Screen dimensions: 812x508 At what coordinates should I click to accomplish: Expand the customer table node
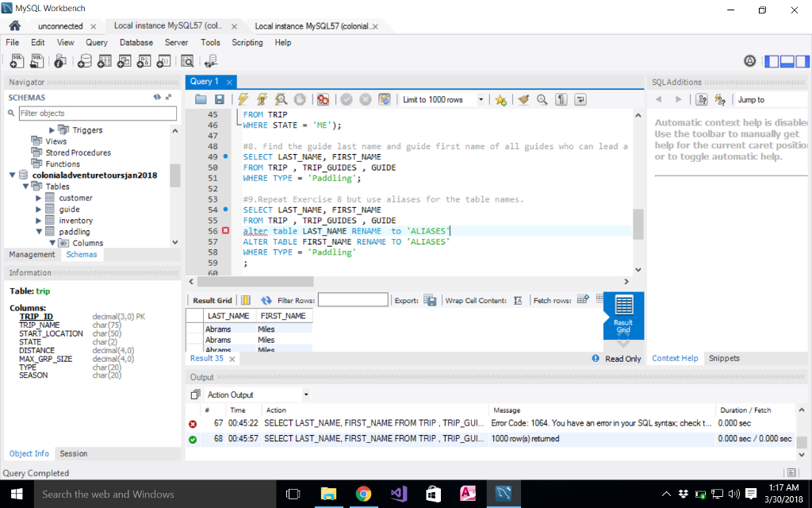point(39,198)
